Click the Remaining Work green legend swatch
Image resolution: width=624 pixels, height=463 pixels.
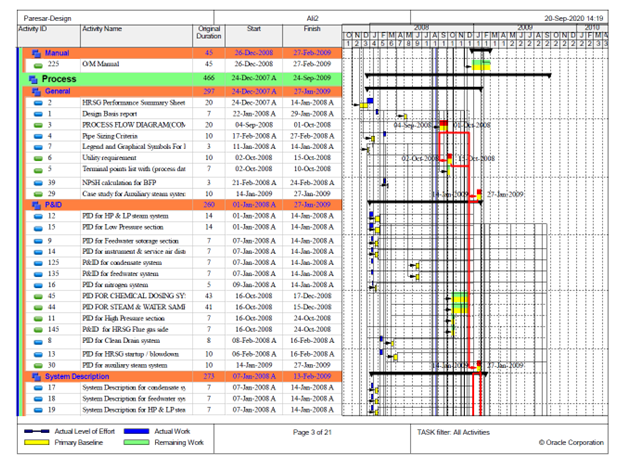pos(136,442)
